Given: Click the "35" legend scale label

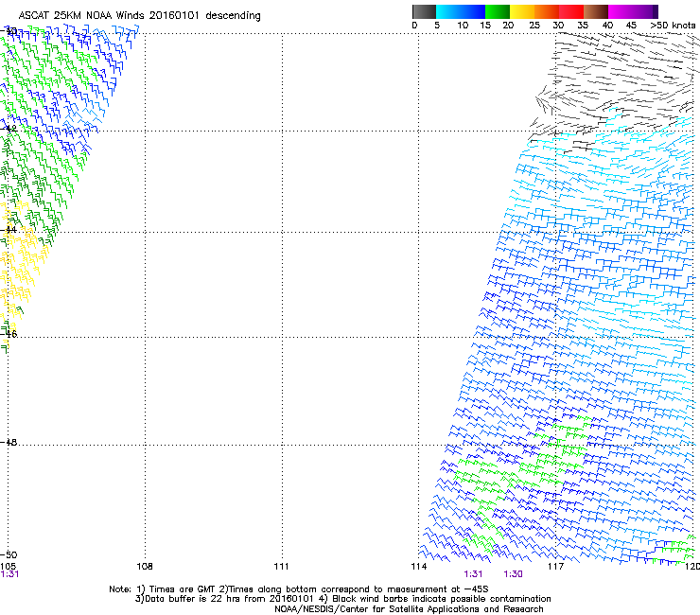Looking at the screenshot, I should pos(583,26).
